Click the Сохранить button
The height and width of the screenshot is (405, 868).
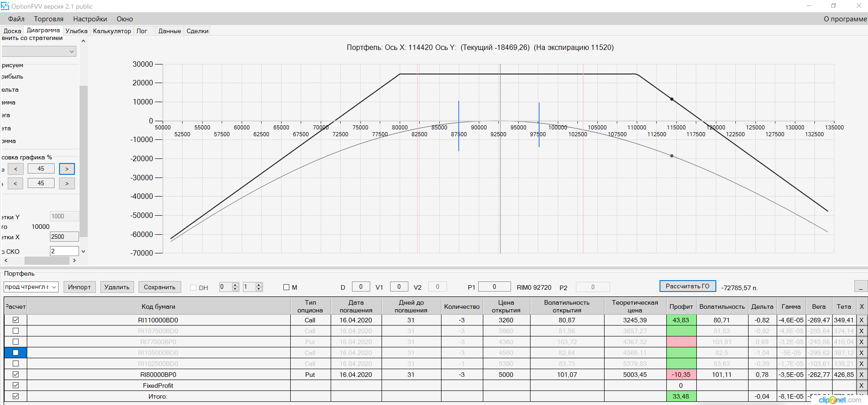pos(159,287)
